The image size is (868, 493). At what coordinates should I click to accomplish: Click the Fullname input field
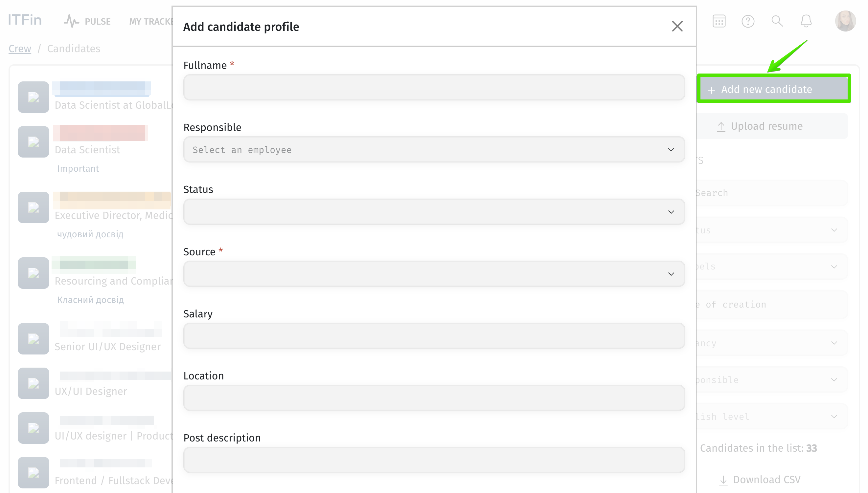433,87
